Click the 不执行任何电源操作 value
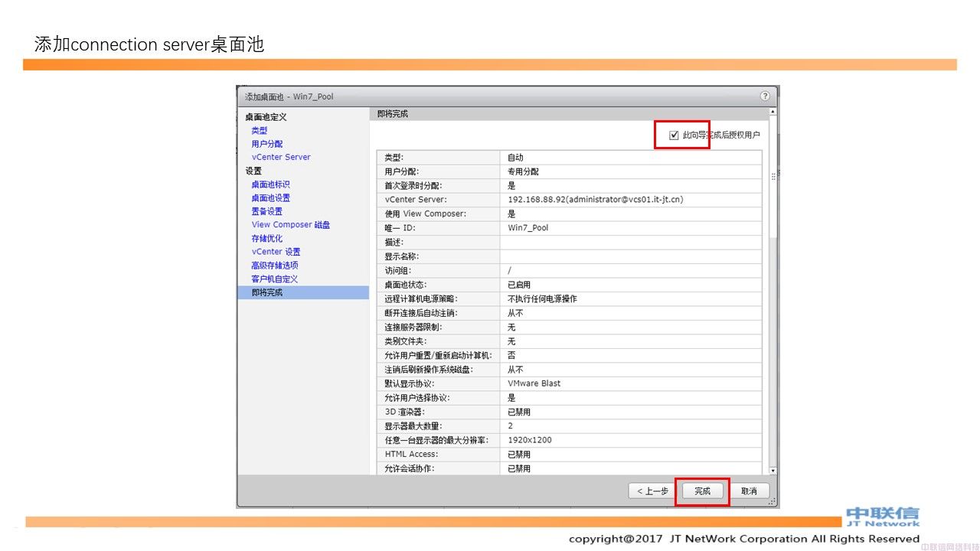The image size is (980, 551). (x=542, y=298)
